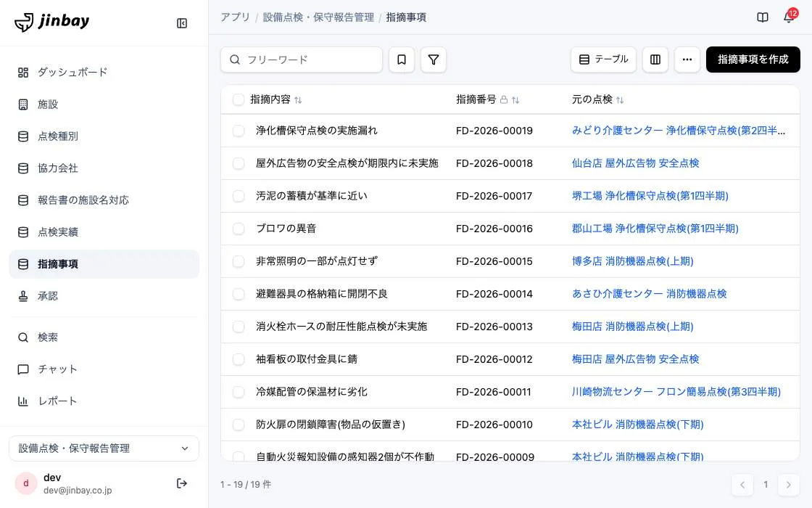Click the logout icon next to dev
Screen dimensions: 812x508
[x=182, y=483]
